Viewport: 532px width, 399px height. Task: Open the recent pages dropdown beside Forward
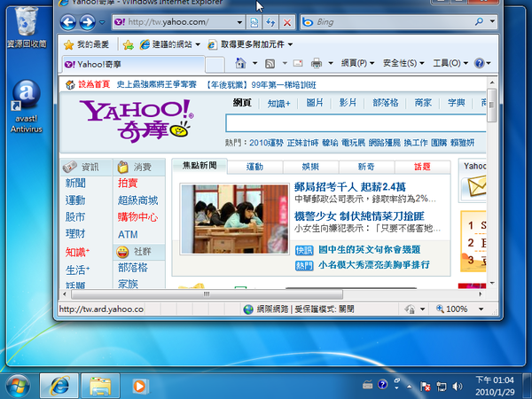tap(102, 22)
